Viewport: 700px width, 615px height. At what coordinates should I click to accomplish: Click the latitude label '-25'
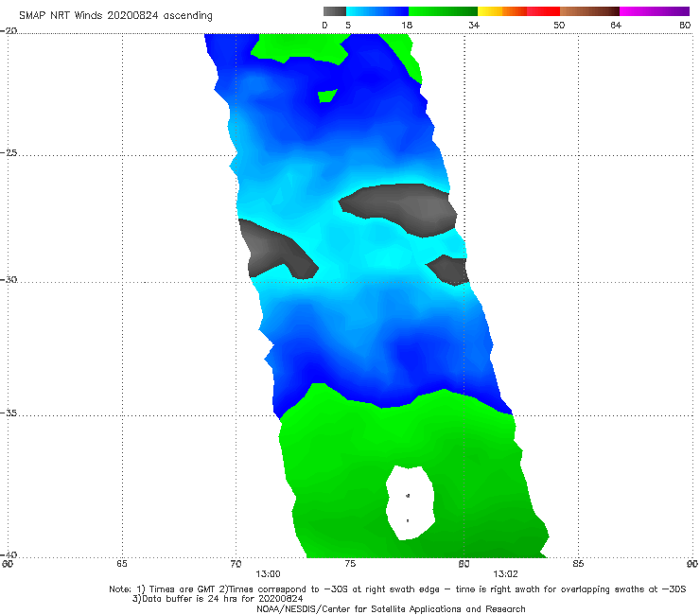click(9, 152)
